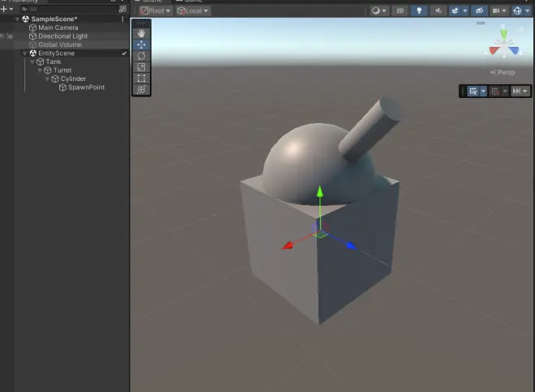Click the Hierarchy create plus button

[4, 9]
